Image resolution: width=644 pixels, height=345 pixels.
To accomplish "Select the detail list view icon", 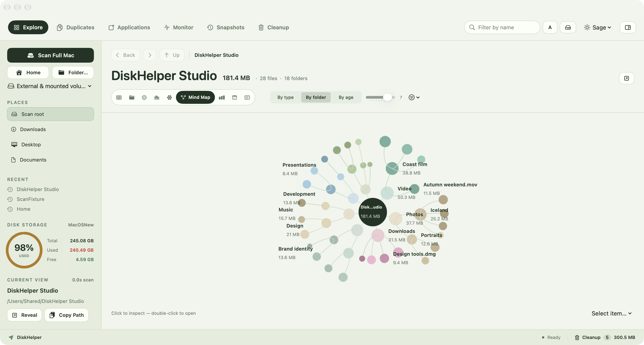I will pyautogui.click(x=247, y=97).
